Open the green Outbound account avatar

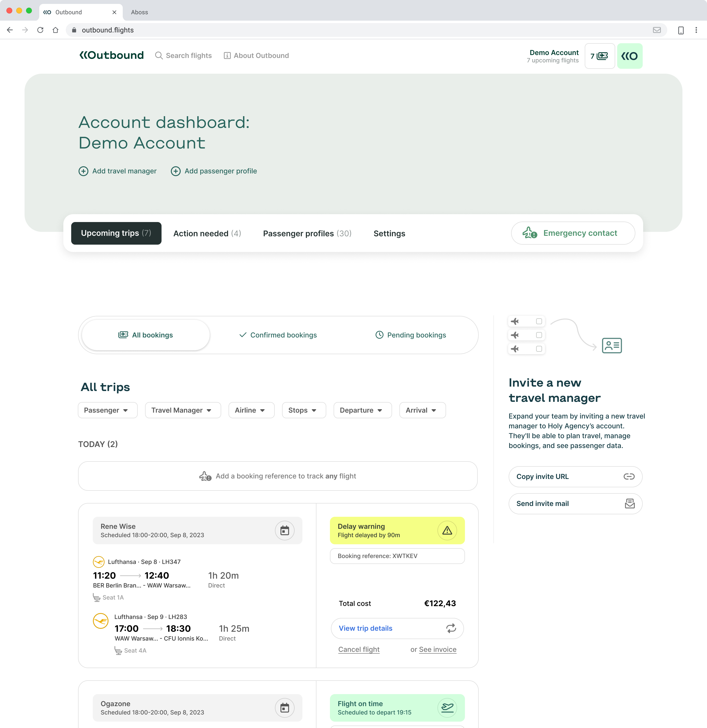pyautogui.click(x=629, y=56)
